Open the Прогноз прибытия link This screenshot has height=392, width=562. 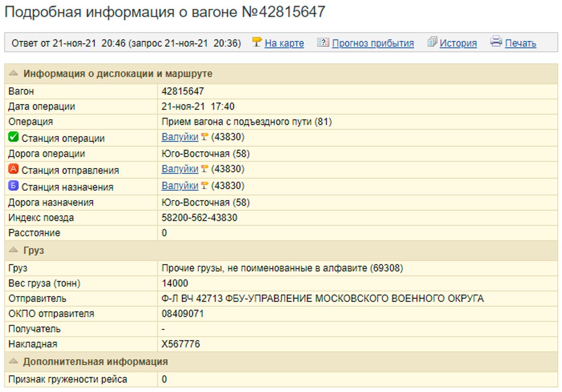tap(373, 43)
